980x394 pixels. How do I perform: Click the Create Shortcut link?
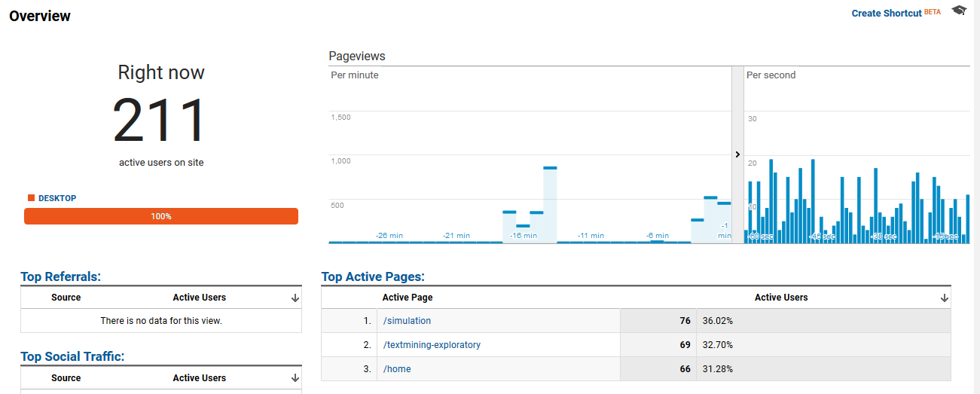886,13
